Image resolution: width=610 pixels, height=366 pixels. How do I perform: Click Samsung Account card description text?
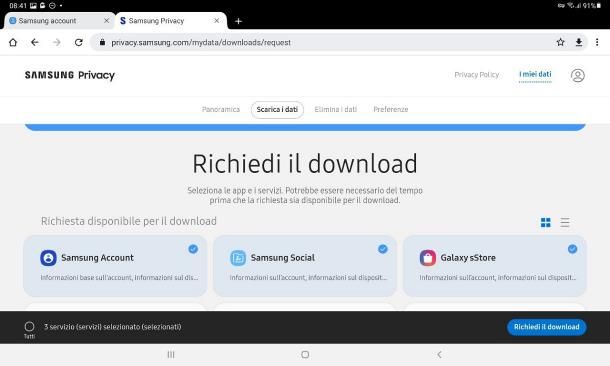point(119,277)
